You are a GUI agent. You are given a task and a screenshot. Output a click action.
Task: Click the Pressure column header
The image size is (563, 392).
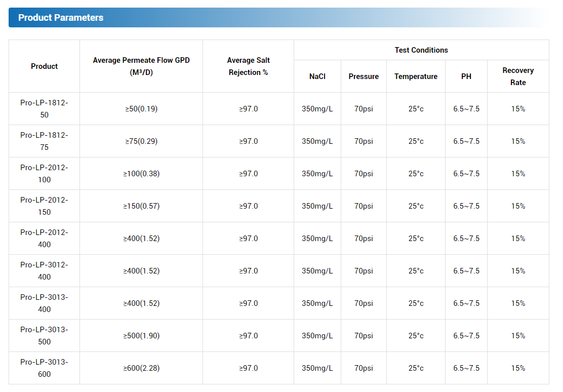pos(364,76)
